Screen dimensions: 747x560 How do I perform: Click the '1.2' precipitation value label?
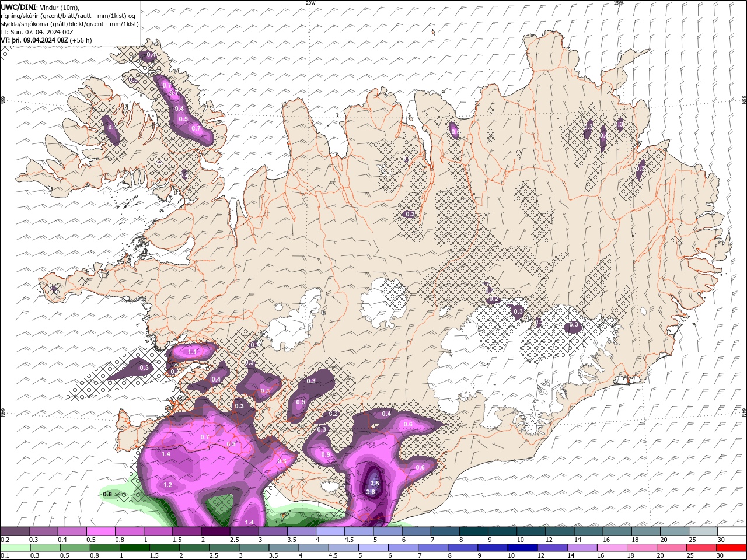tap(167, 485)
